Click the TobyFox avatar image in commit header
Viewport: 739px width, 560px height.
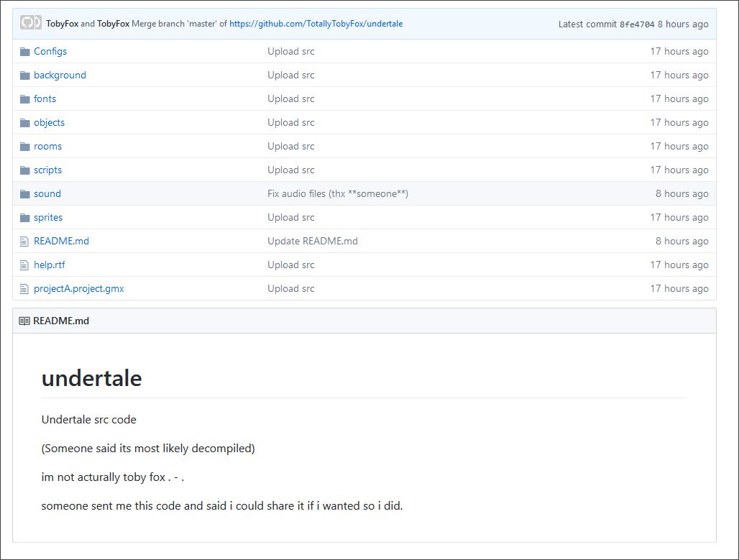(31, 22)
